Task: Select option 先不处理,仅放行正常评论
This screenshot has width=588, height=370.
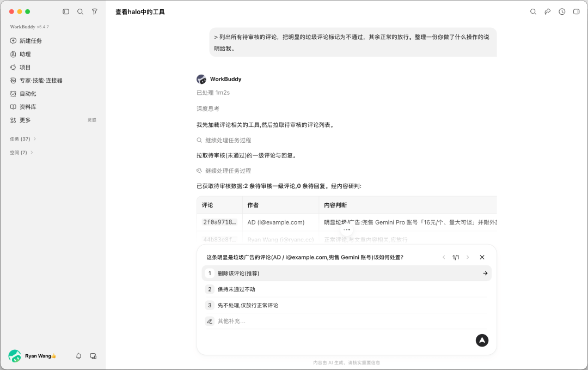Action: [346, 305]
